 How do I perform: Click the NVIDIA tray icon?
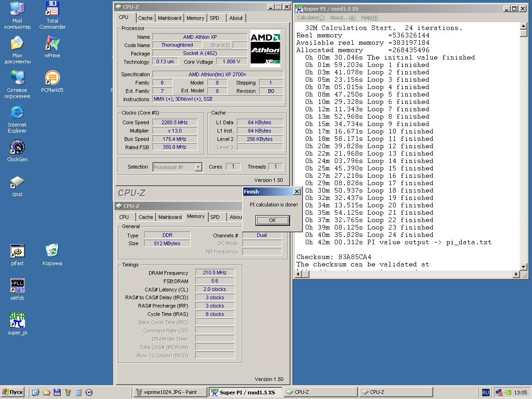508,393
